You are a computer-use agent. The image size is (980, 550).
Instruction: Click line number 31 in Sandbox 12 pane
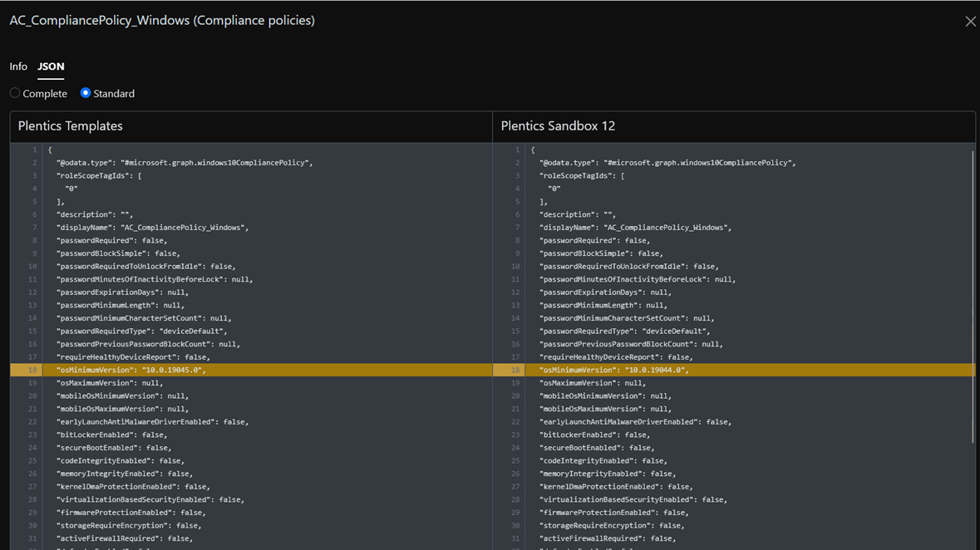pyautogui.click(x=516, y=538)
